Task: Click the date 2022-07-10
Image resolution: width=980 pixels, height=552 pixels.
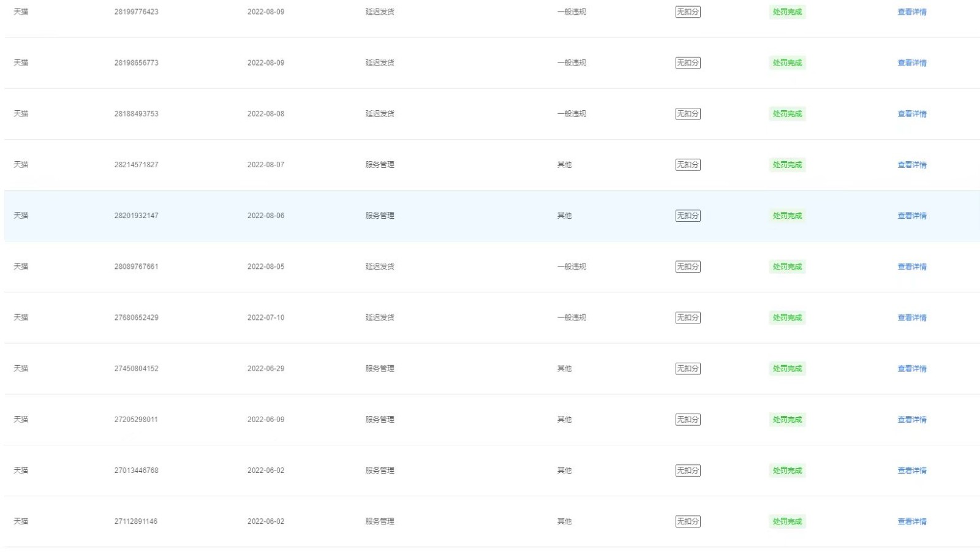Action: click(265, 317)
